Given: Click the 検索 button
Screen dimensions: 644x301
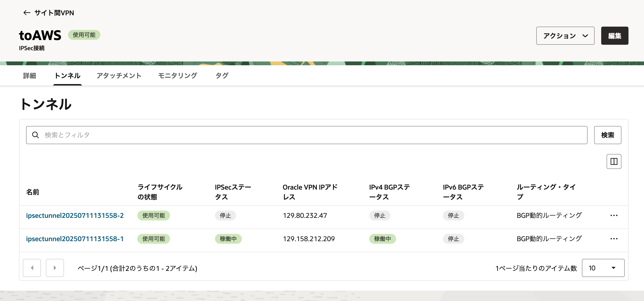Looking at the screenshot, I should [608, 135].
